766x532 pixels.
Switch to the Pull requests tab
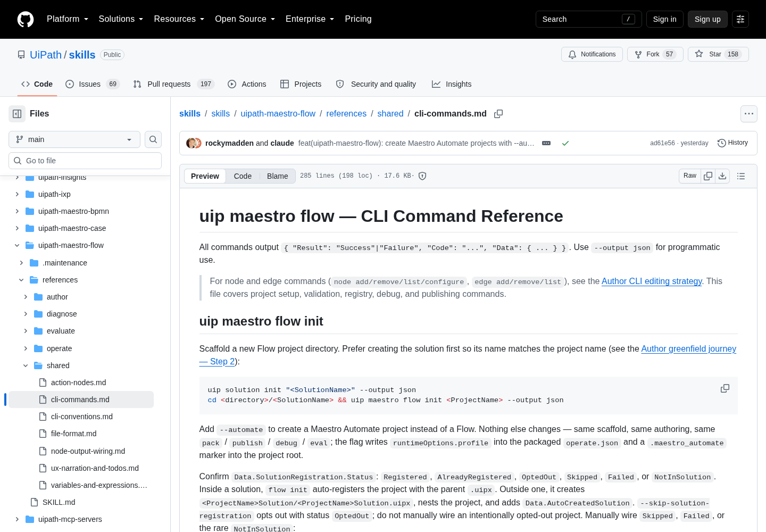(173, 84)
